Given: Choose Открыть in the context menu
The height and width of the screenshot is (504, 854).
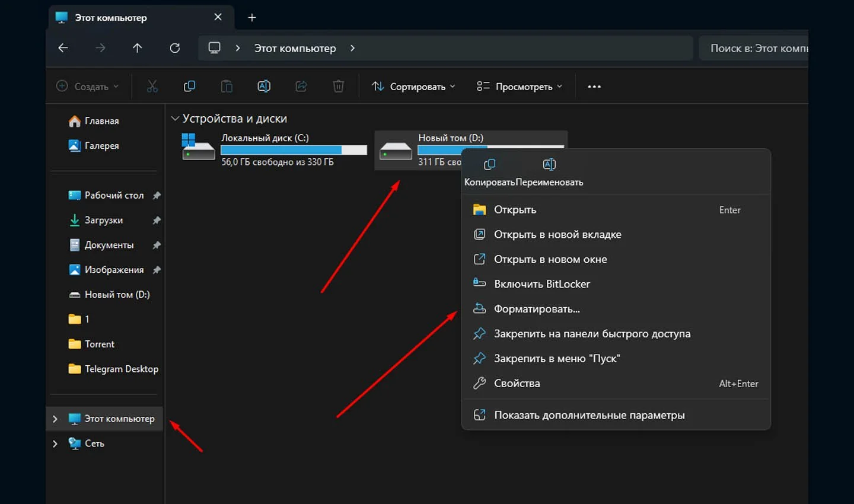Looking at the screenshot, I should 616,210.
